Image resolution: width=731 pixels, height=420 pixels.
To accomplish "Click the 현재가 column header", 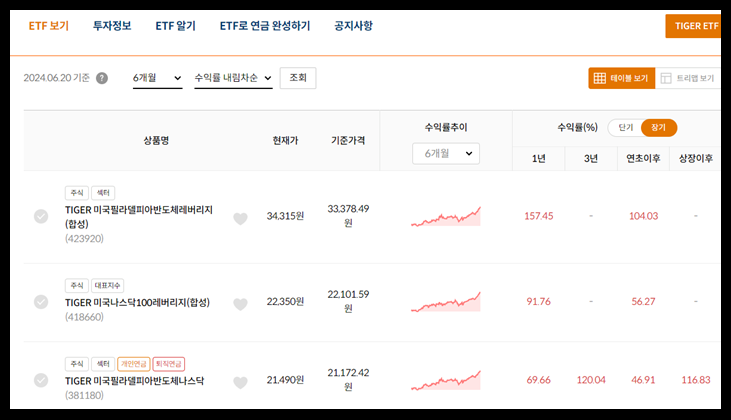I will [285, 141].
